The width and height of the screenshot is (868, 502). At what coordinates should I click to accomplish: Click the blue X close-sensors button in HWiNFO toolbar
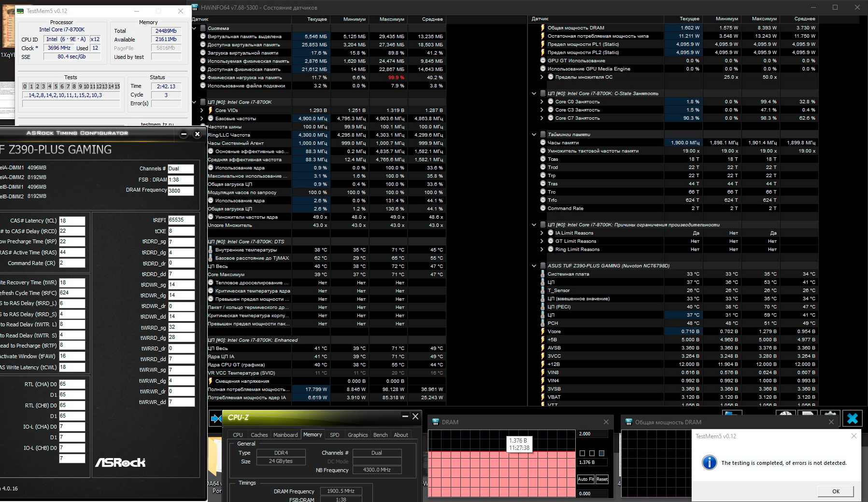(853, 418)
